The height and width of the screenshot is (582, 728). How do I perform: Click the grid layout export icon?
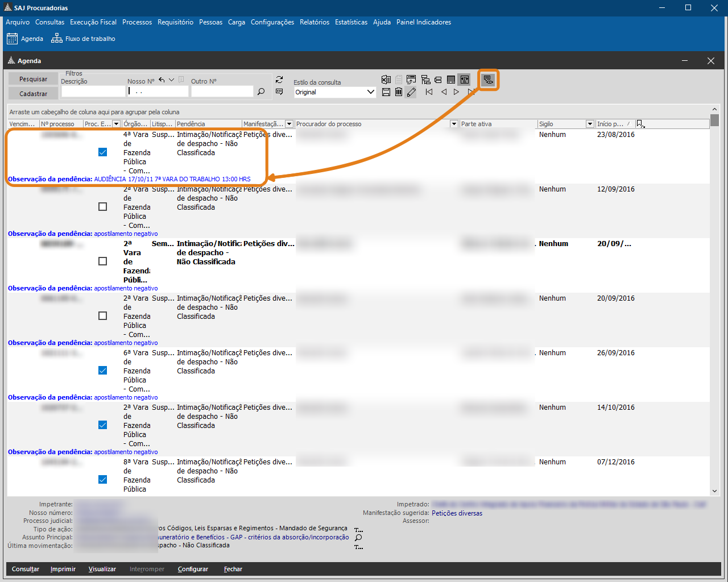click(x=411, y=80)
